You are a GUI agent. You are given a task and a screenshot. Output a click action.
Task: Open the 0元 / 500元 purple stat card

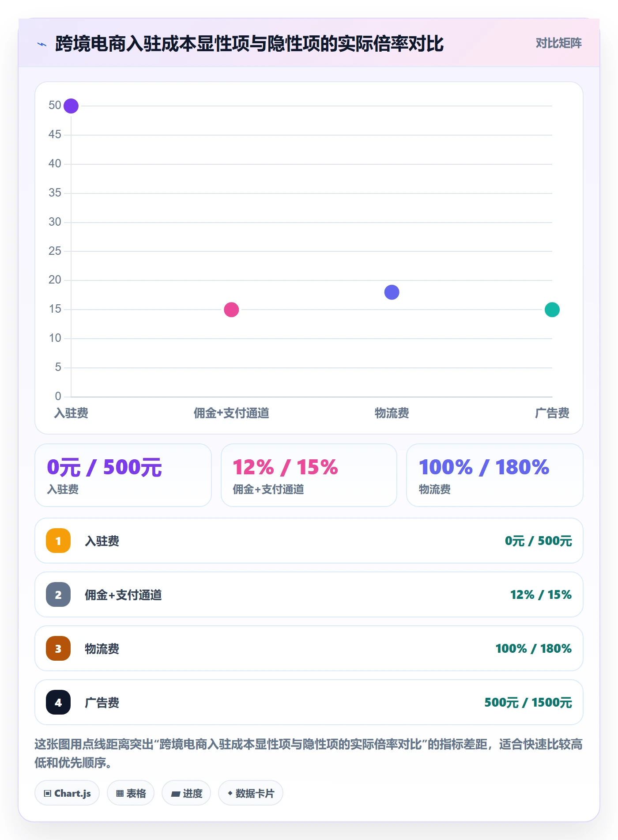[123, 475]
